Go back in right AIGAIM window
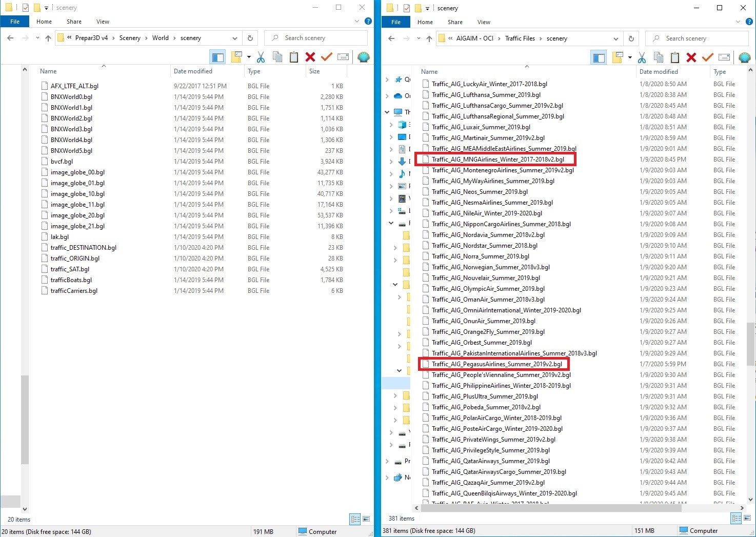The height and width of the screenshot is (537, 756). point(392,38)
